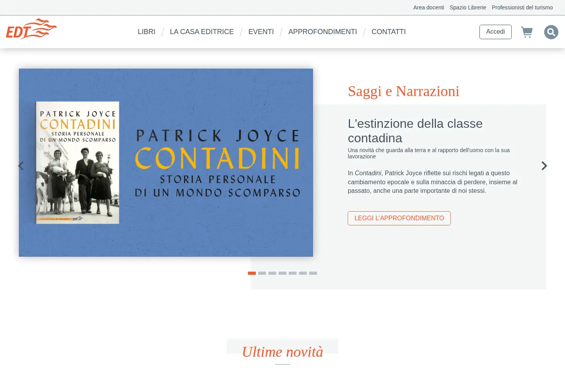Screen dimensions: 565x392
Task: Open LA CASA EDITRICE menu item
Action: (202, 32)
